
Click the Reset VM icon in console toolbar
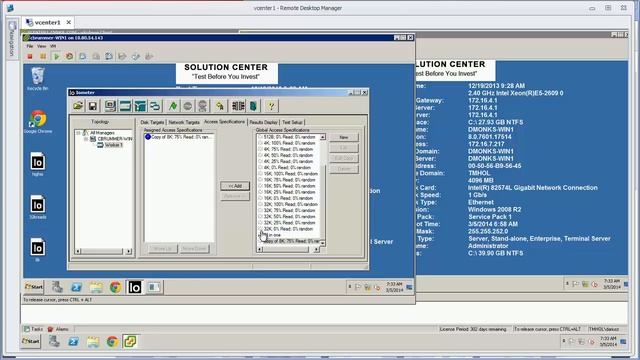(69, 56)
